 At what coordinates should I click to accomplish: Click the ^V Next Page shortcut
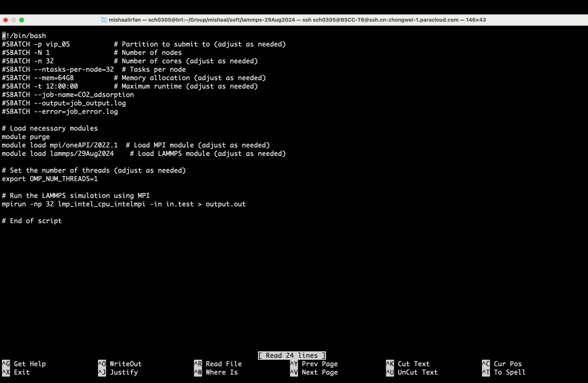point(314,372)
